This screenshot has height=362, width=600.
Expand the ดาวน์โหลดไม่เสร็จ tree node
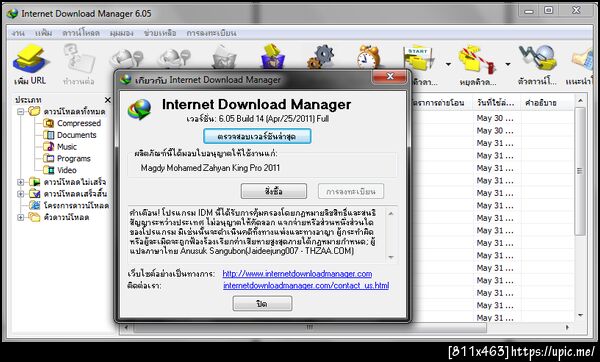pos(21,182)
